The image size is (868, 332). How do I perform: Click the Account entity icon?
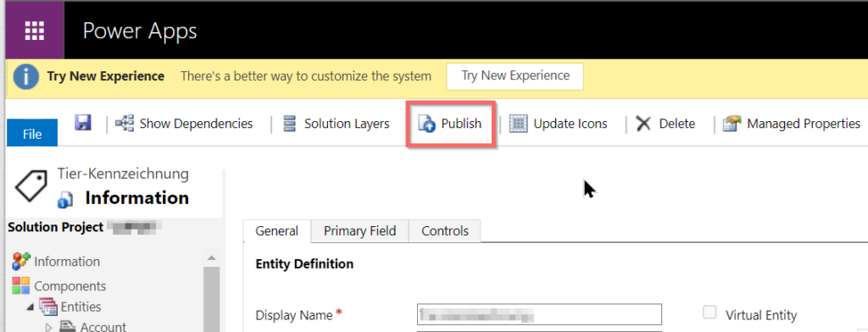[x=68, y=326]
